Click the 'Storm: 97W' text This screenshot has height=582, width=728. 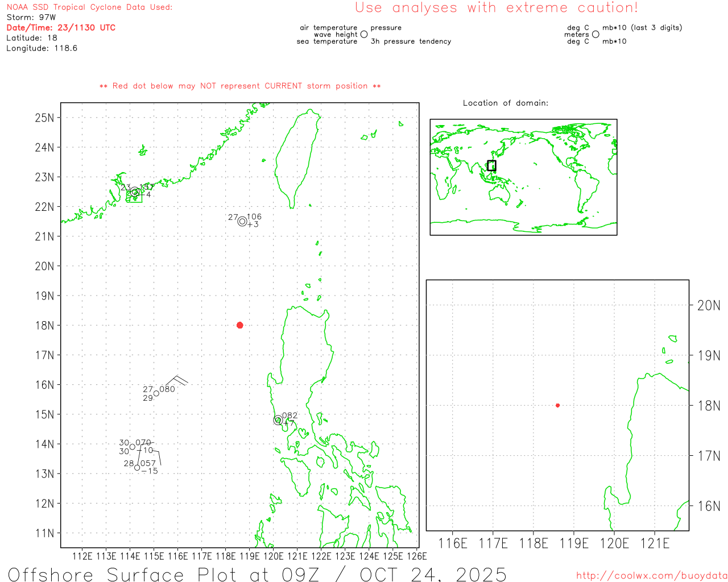point(31,17)
